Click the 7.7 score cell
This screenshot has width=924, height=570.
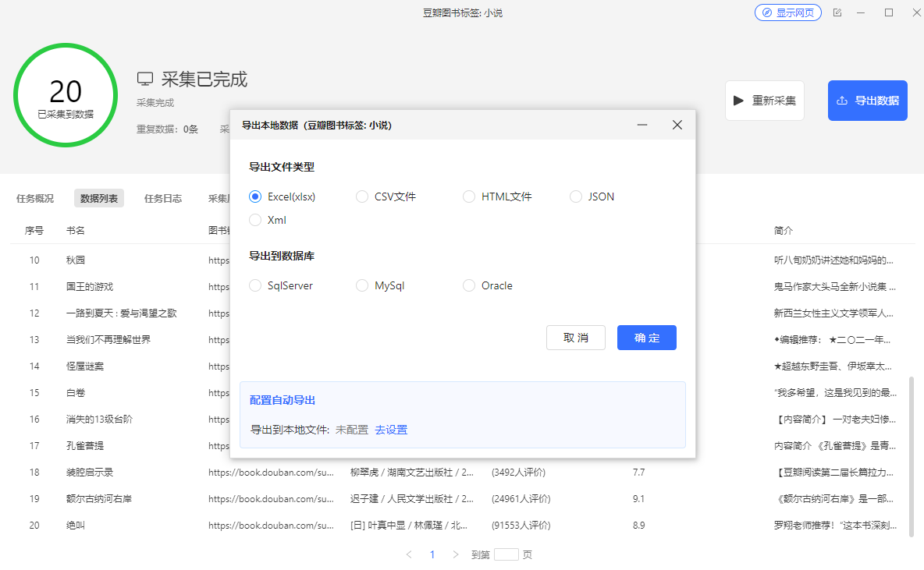639,473
